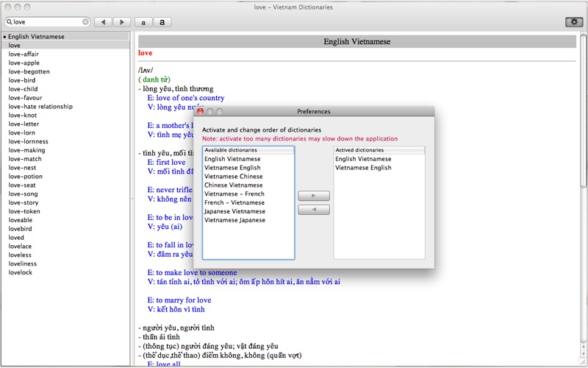Select 'love-knot' in the word list

coord(23,115)
